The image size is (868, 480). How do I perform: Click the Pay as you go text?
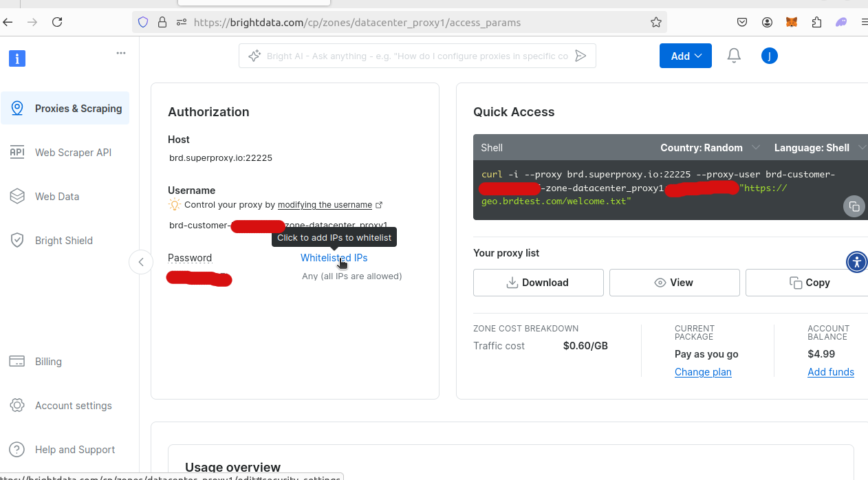[x=706, y=354]
